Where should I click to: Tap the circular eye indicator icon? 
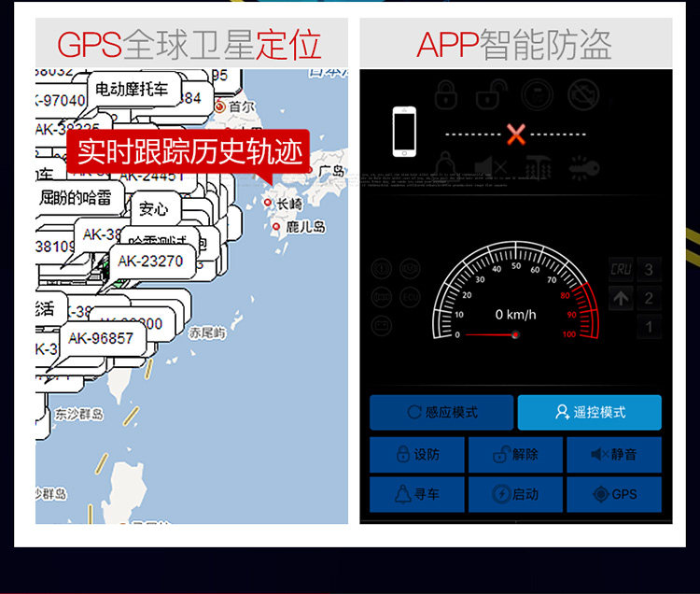click(410, 268)
